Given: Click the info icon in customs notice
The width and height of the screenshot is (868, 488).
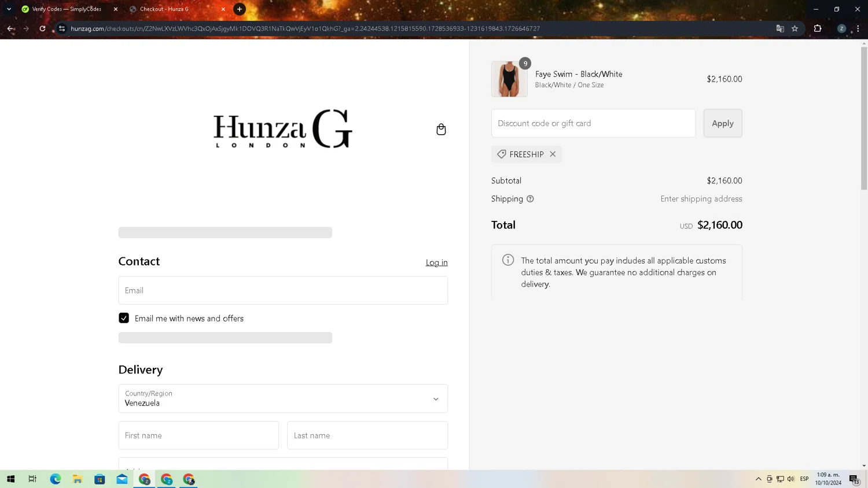Looking at the screenshot, I should 508,260.
